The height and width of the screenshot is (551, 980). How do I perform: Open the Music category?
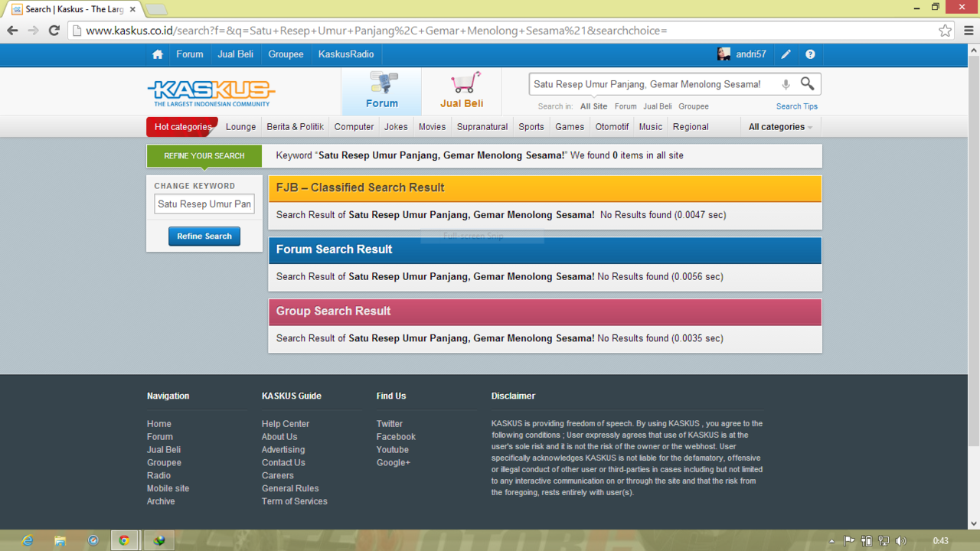point(650,127)
